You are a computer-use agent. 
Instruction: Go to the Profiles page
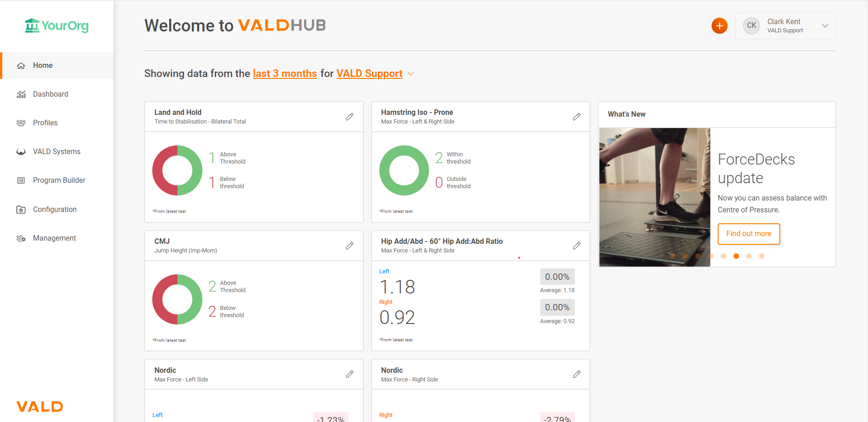point(57,123)
